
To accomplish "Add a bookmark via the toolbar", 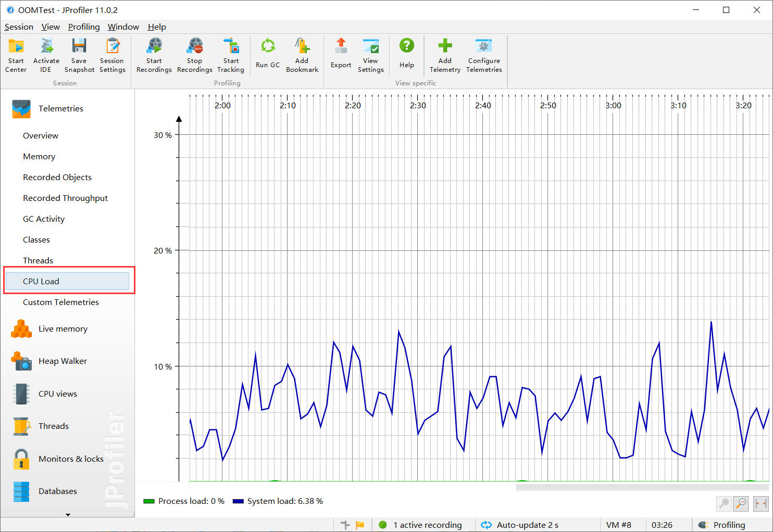I will tap(302, 55).
